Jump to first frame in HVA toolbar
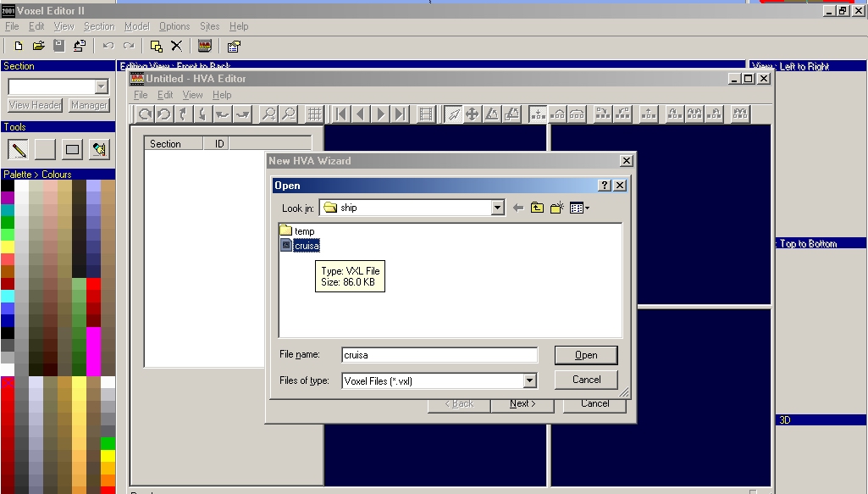This screenshot has height=494, width=868. click(x=341, y=114)
